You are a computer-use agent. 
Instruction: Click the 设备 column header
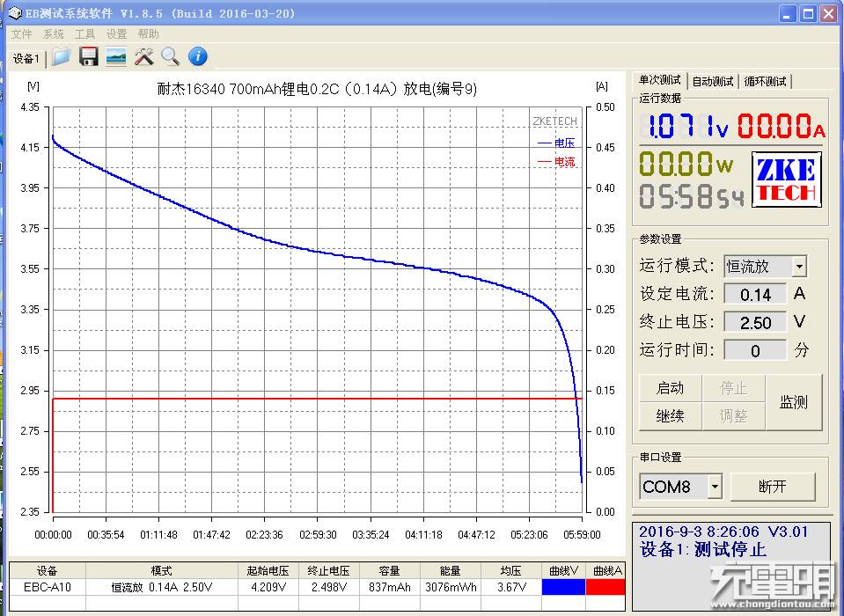click(48, 571)
